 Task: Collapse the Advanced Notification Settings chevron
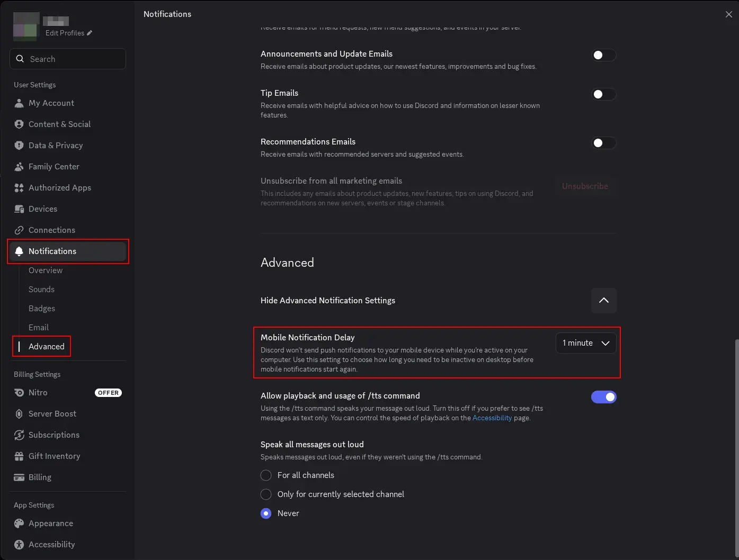pyautogui.click(x=604, y=301)
